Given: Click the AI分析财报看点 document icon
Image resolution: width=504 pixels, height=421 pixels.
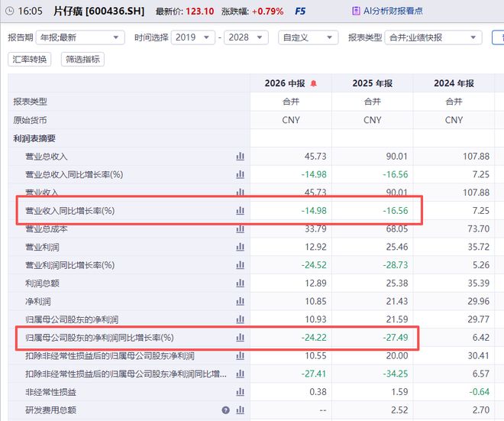Looking at the screenshot, I should click(x=356, y=11).
